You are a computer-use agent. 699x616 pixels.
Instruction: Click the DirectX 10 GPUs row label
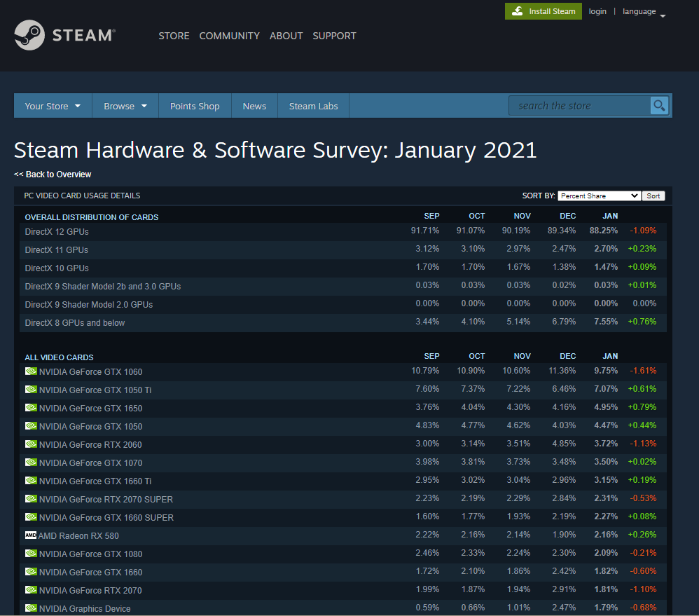pyautogui.click(x=57, y=268)
